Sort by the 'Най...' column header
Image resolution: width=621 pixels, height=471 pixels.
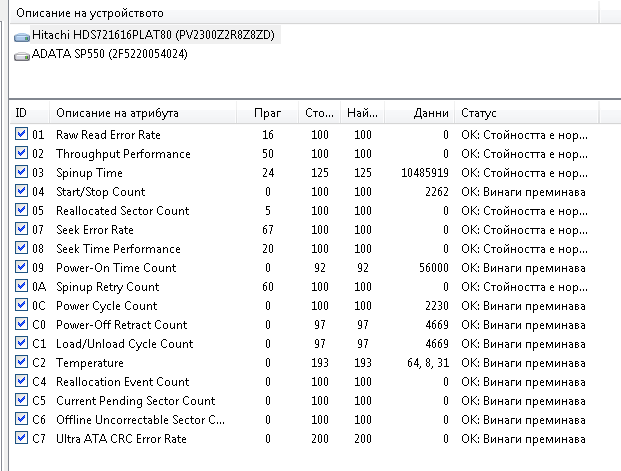[x=362, y=113]
